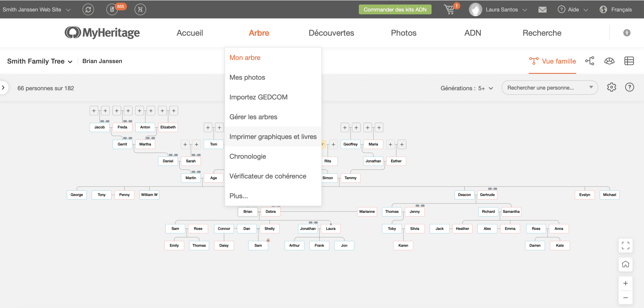This screenshot has height=308, width=644.
Task: Zoom out of the tree
Action: click(626, 298)
